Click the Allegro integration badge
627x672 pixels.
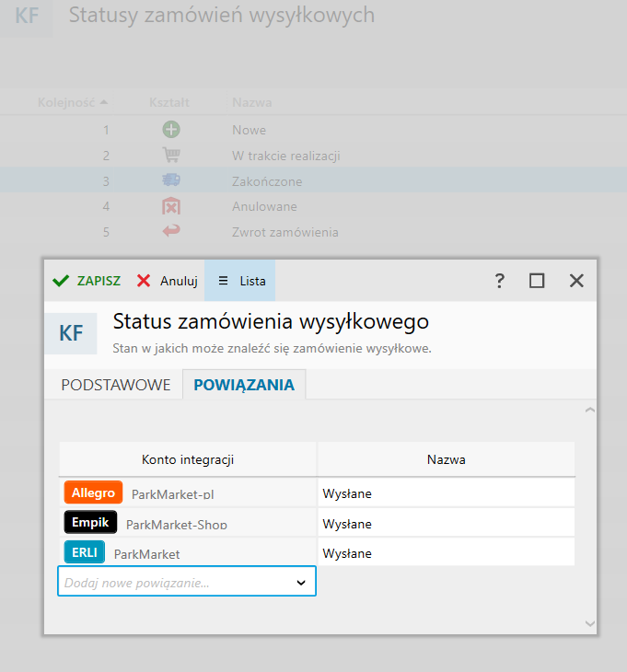[93, 492]
